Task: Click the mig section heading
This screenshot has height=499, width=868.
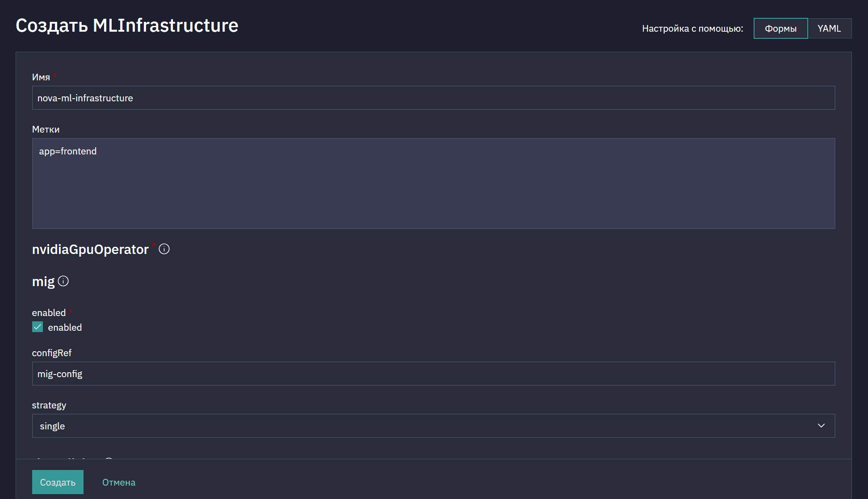Action: click(43, 282)
